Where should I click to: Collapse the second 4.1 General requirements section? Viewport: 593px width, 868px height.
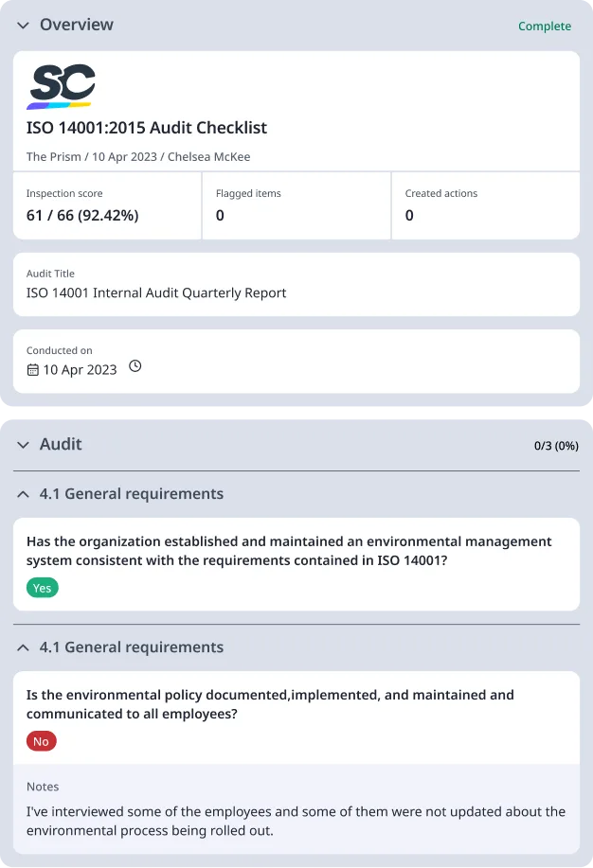point(23,647)
